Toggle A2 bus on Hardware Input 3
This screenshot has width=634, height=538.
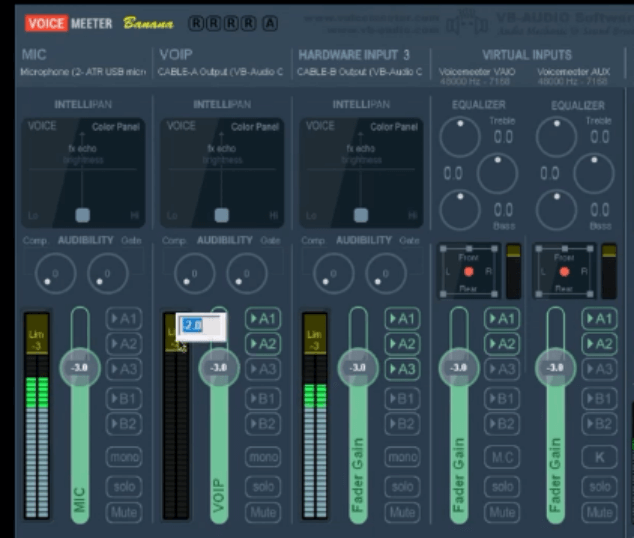click(x=402, y=344)
